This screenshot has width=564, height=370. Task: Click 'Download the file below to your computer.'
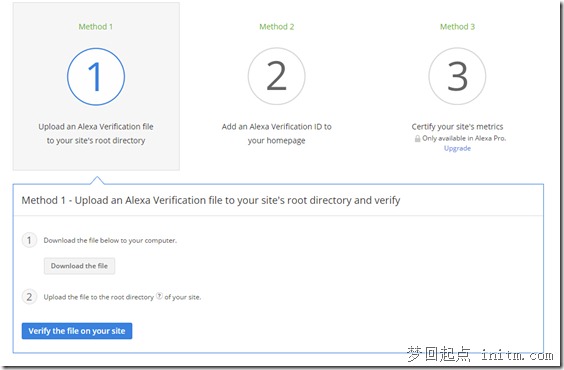[110, 240]
